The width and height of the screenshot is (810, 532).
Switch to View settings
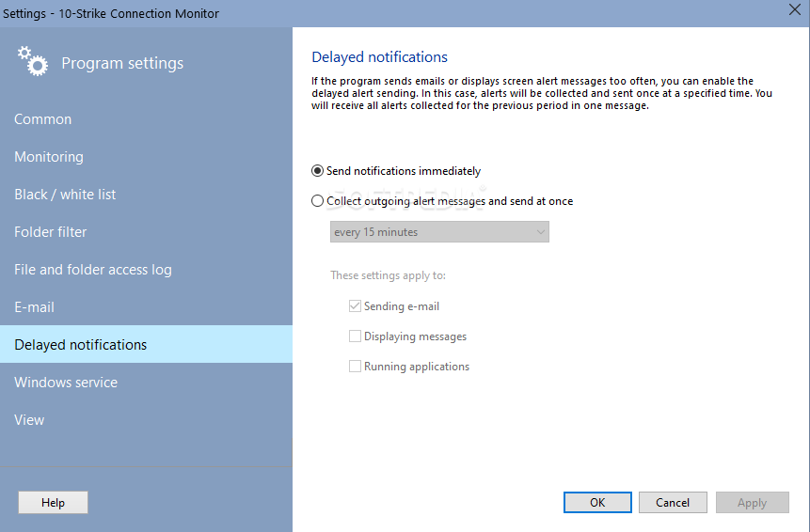(146, 420)
